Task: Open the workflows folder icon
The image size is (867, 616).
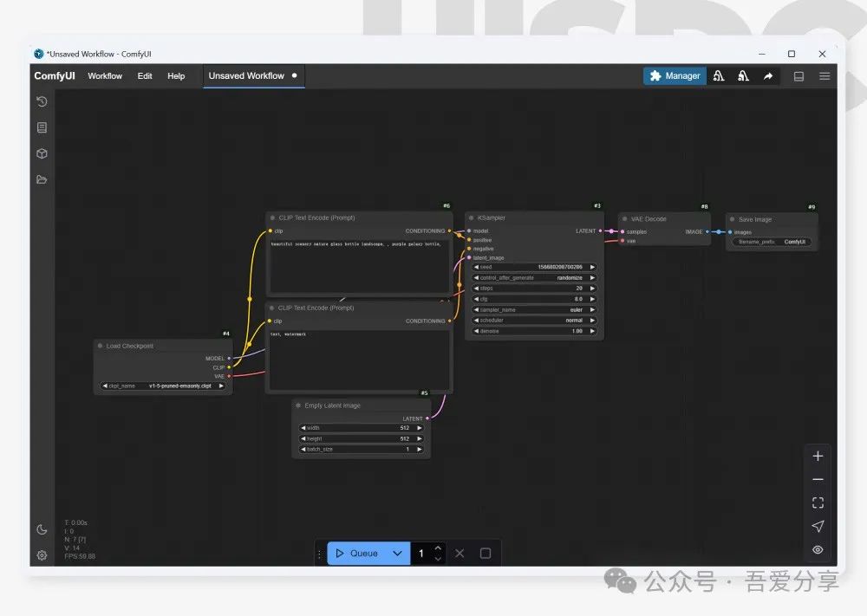Action: 42,179
